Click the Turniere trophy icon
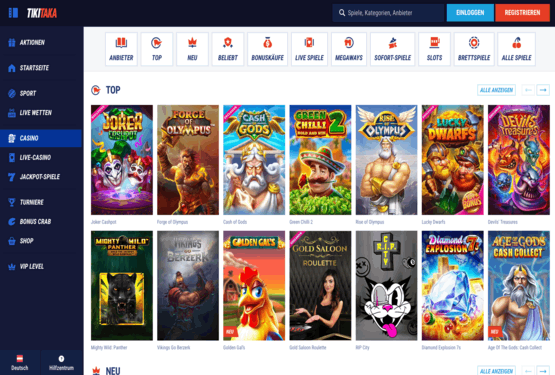Image resolution: width=555 pixels, height=375 pixels. pyautogui.click(x=12, y=202)
